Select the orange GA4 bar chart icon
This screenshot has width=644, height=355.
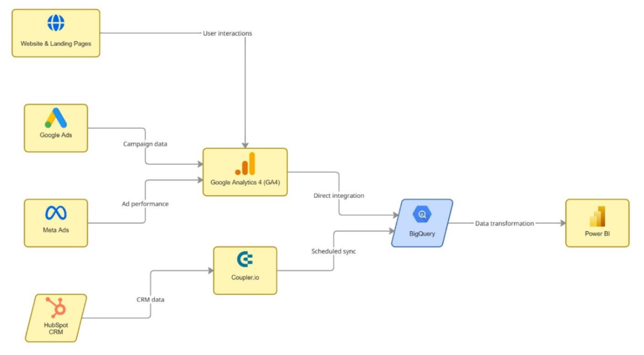click(245, 164)
